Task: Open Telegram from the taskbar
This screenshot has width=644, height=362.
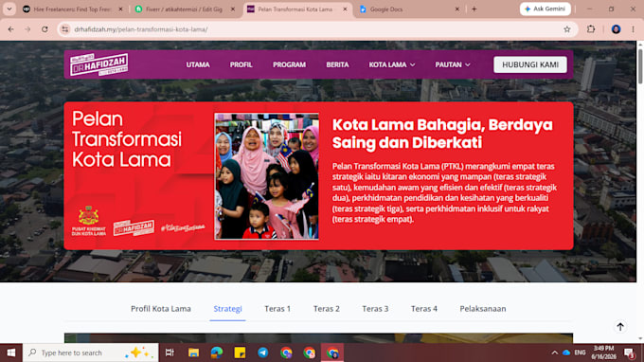Action: (263, 353)
